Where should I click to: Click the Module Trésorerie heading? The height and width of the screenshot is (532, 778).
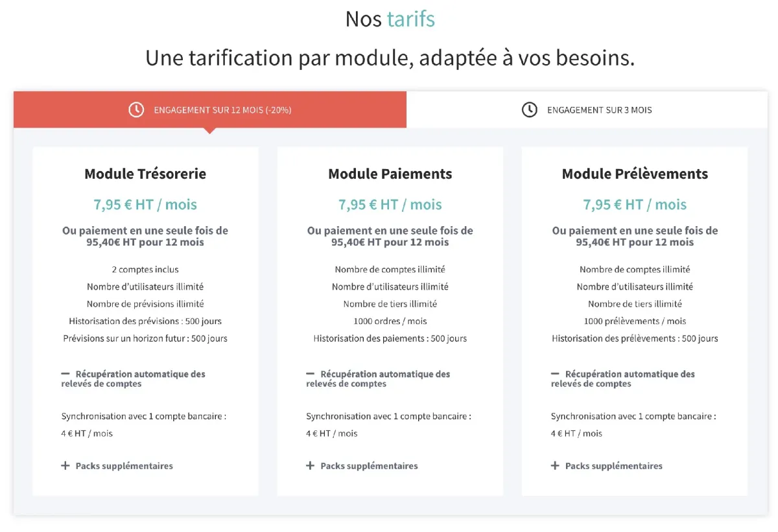[145, 174]
